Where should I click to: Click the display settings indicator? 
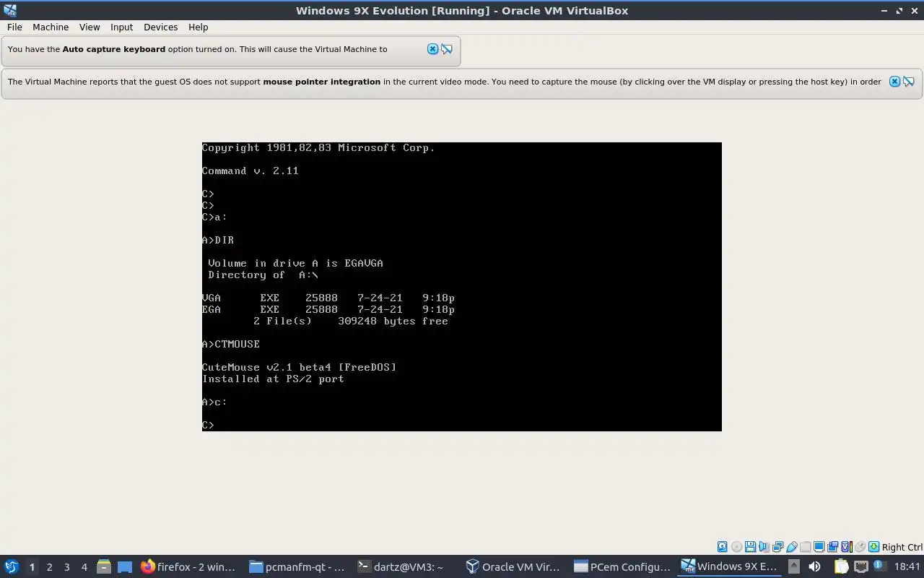(x=819, y=547)
